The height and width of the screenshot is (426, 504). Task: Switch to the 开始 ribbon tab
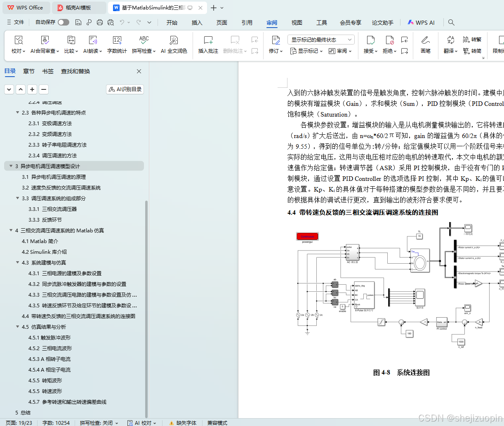(172, 23)
